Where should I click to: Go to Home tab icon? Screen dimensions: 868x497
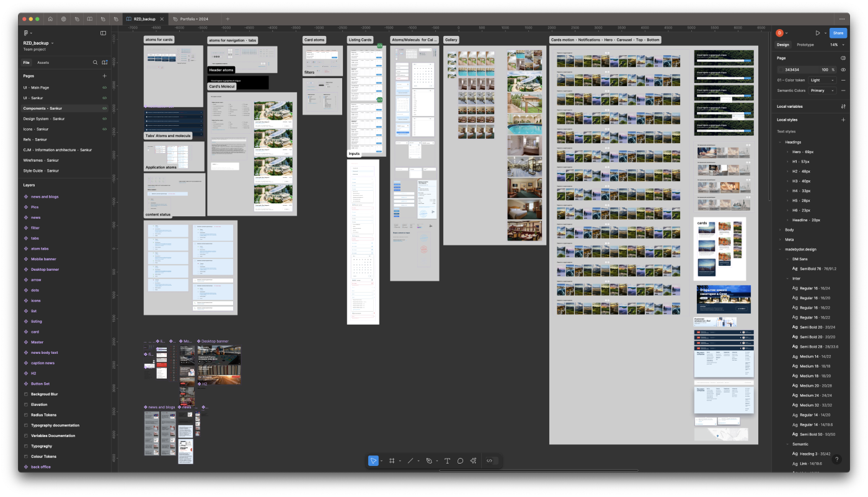[x=50, y=19]
